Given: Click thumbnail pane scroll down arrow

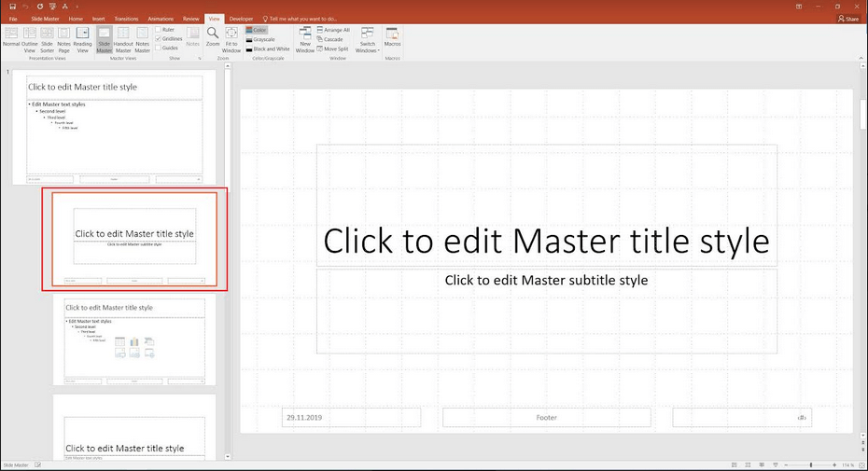Looking at the screenshot, I should click(228, 457).
